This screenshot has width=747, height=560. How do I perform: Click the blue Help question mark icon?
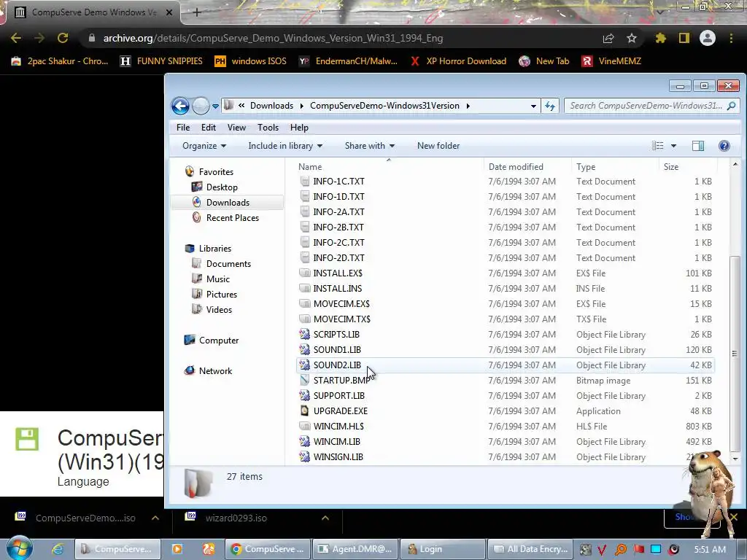pyautogui.click(x=724, y=146)
